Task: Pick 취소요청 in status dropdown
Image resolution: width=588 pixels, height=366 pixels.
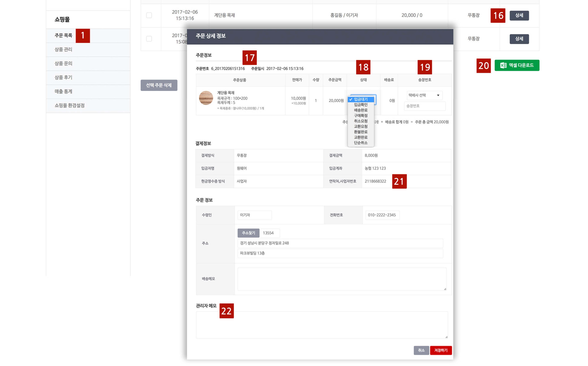Action: (361, 121)
